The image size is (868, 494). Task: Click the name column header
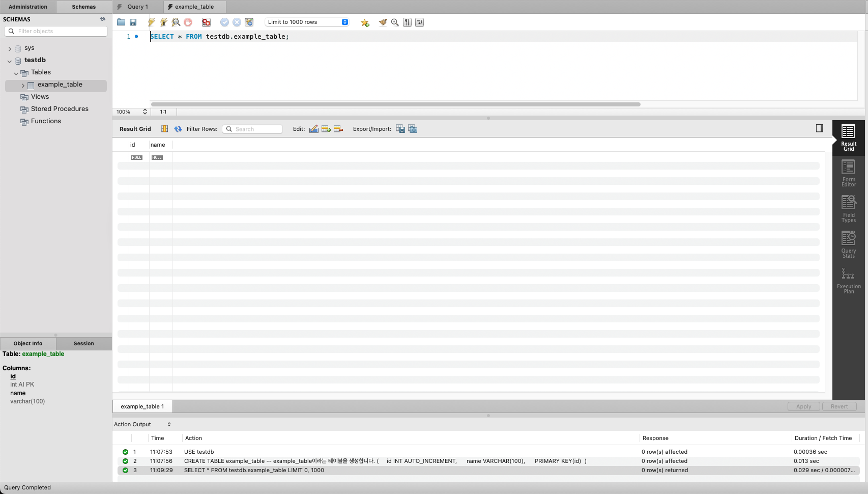coord(161,145)
